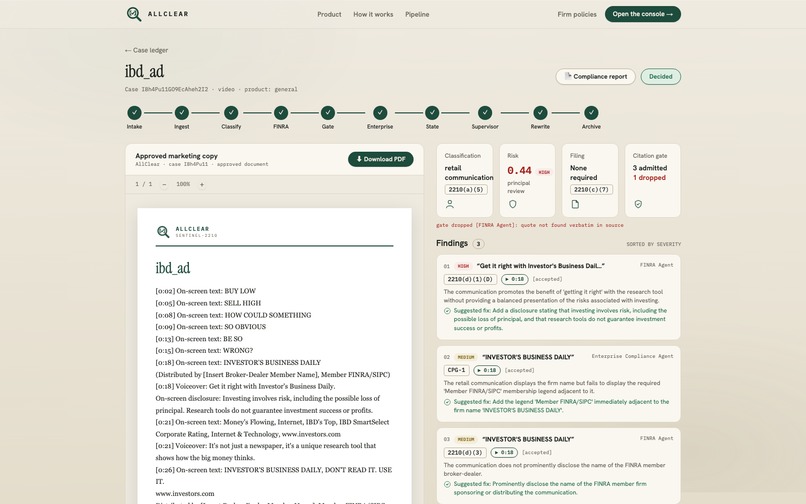Open the Compliance report
Image resolution: width=806 pixels, height=504 pixels.
point(595,77)
